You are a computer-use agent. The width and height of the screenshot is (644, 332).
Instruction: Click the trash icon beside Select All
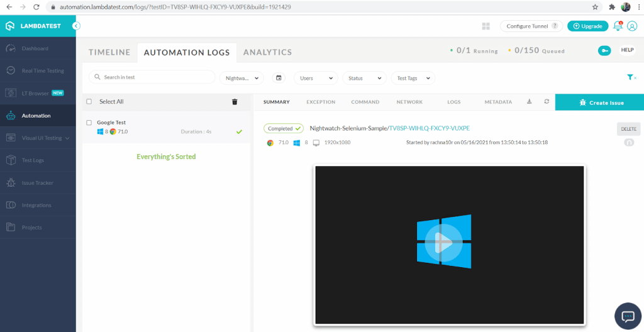235,102
